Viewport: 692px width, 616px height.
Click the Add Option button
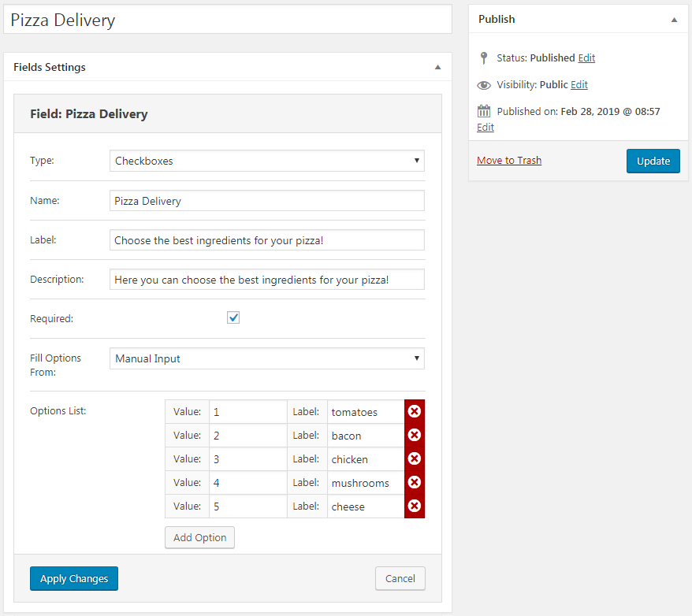pyautogui.click(x=199, y=537)
